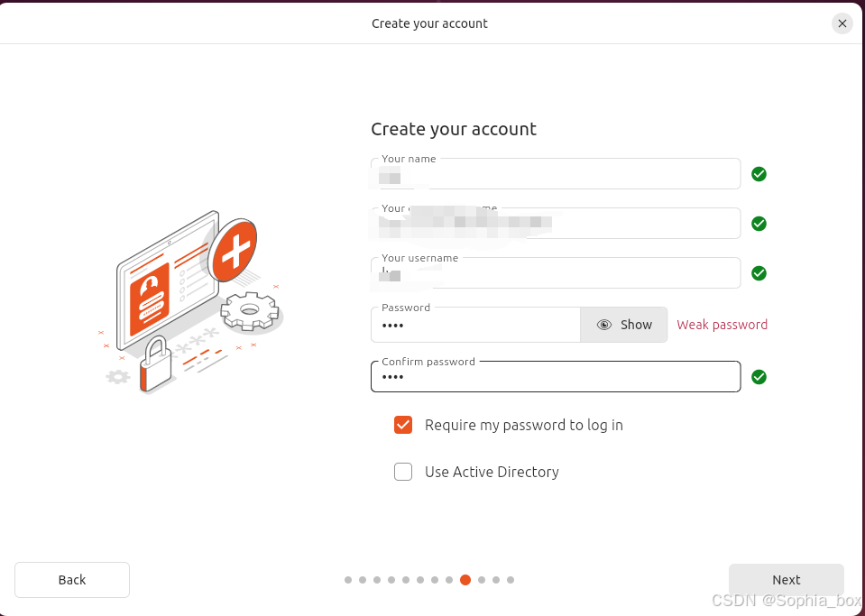Show the password characters

624,325
